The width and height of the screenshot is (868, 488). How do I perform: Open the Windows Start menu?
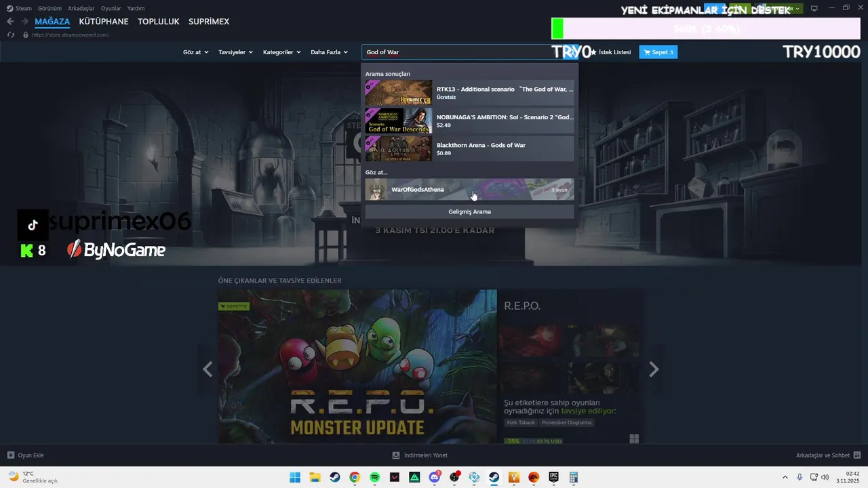pos(295,477)
